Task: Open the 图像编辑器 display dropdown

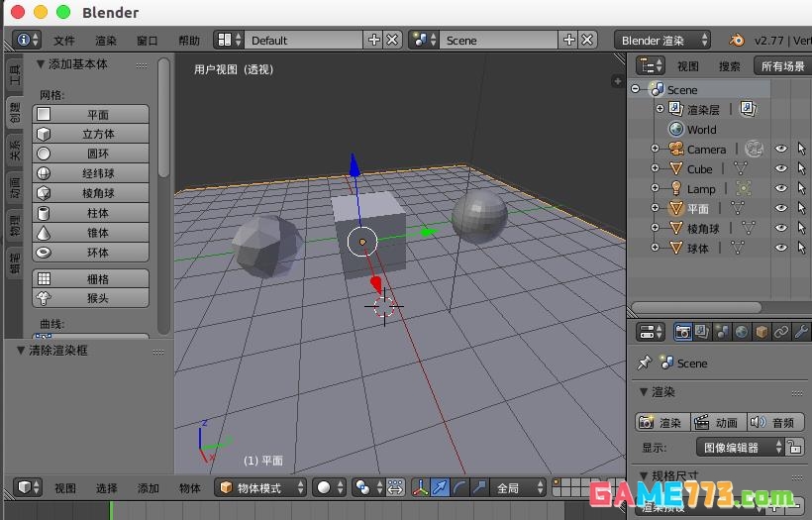Action: [x=741, y=447]
